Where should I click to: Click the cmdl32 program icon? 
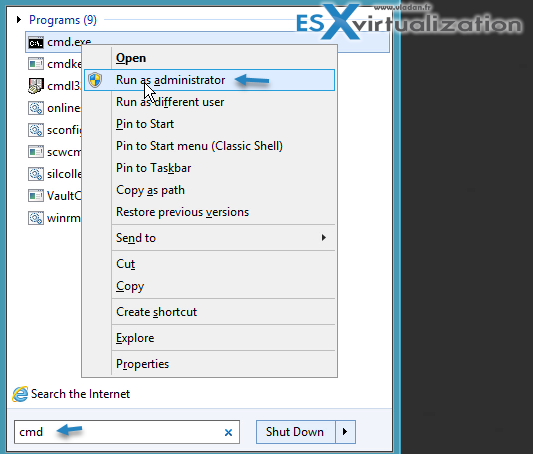click(x=36, y=86)
